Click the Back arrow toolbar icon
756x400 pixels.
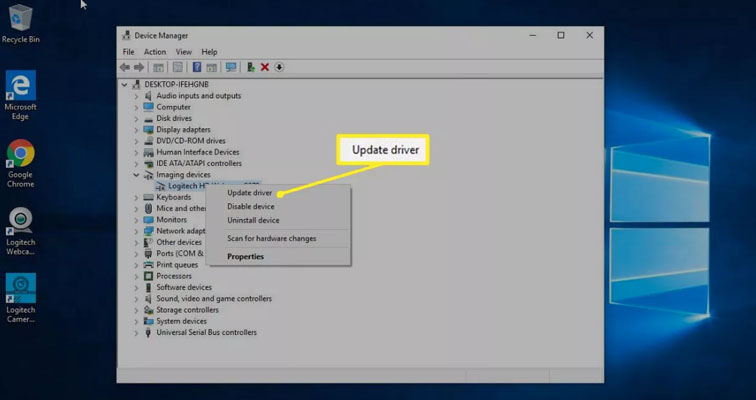[125, 67]
